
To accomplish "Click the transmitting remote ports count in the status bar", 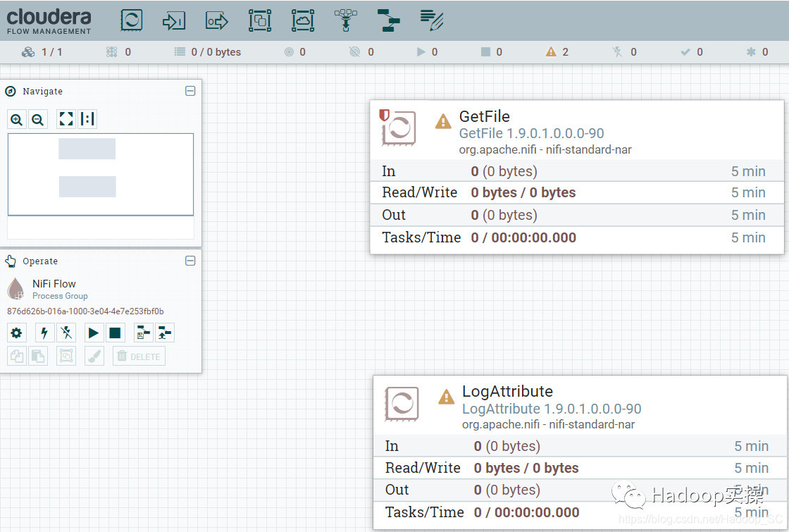I will [x=295, y=52].
